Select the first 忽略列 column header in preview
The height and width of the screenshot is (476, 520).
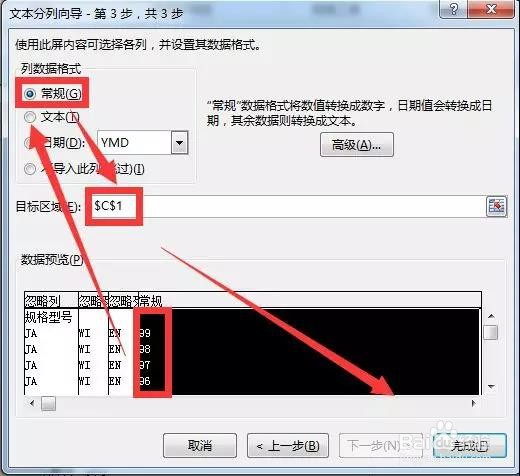tap(51, 301)
